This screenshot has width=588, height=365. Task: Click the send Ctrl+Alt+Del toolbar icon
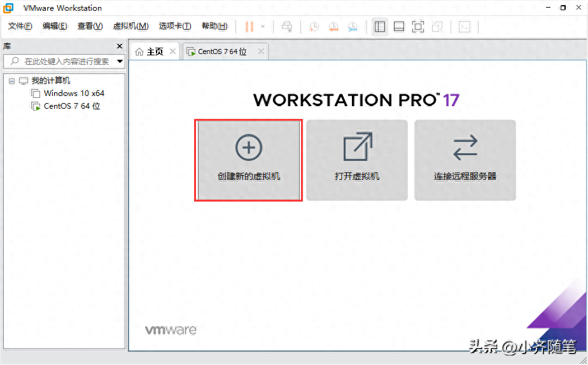[287, 27]
